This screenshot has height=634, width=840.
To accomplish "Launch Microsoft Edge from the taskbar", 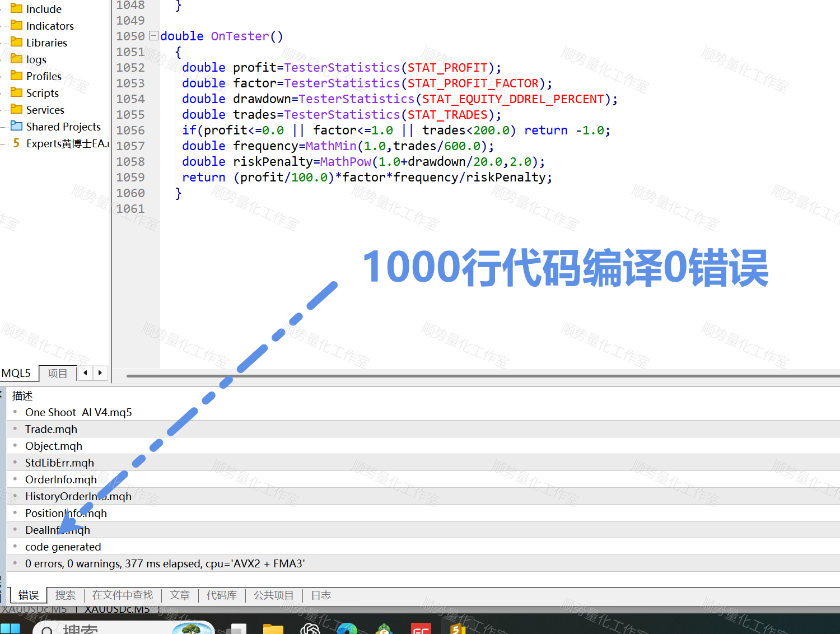I will pos(347,628).
